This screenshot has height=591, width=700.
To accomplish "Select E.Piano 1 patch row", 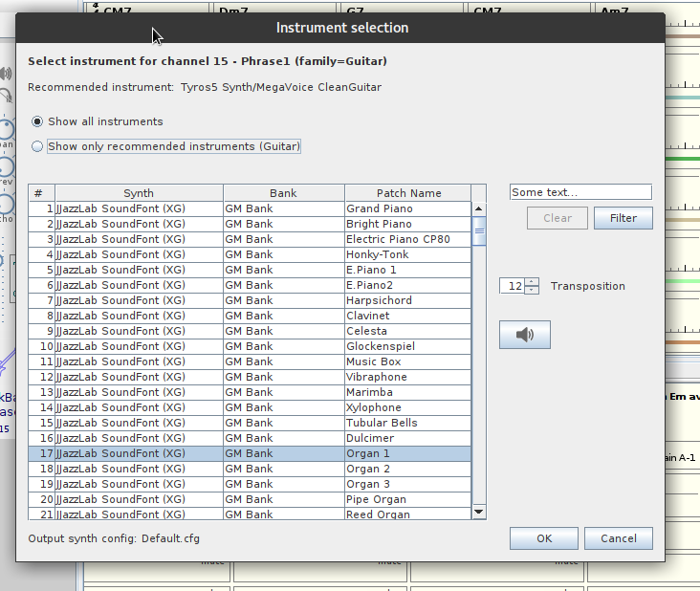I will point(250,270).
